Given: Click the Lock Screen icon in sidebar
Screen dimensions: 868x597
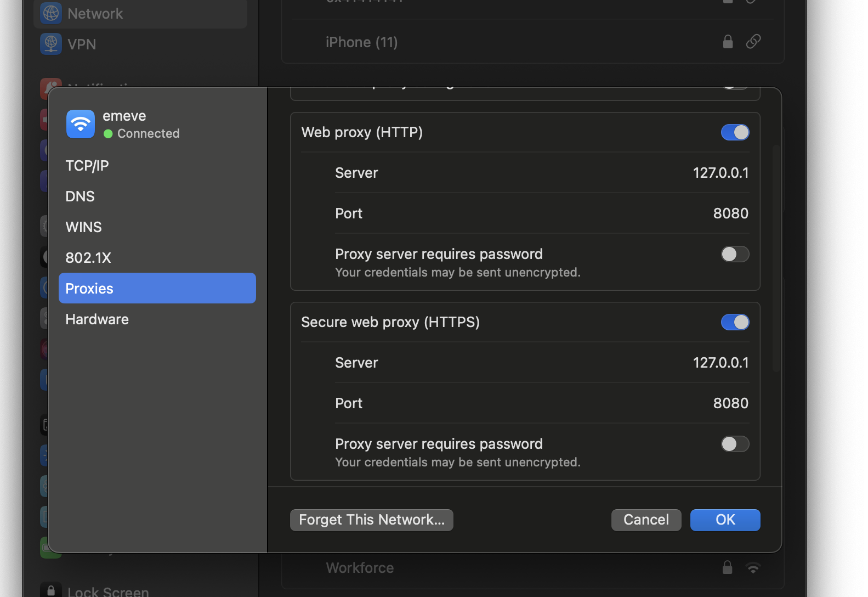Looking at the screenshot, I should [51, 590].
